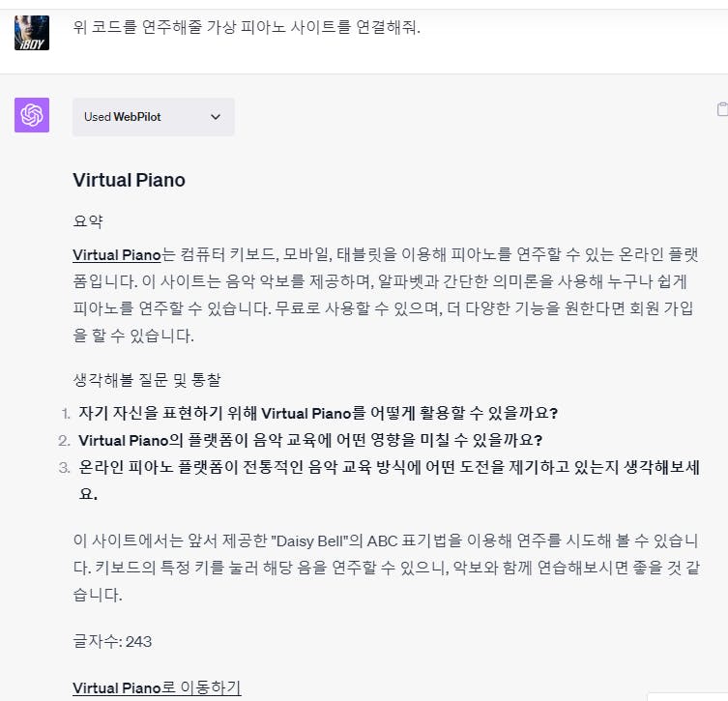
Task: Expand the Used WebPilot plugin box
Action: click(153, 117)
